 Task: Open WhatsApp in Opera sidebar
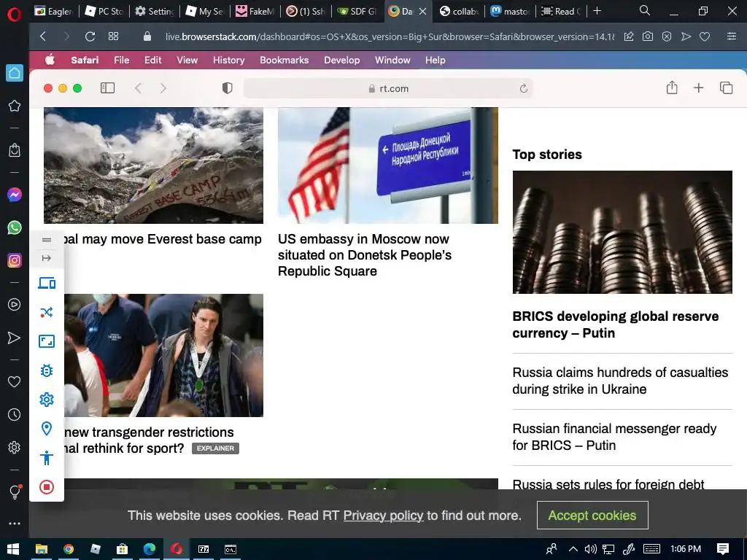click(x=15, y=227)
